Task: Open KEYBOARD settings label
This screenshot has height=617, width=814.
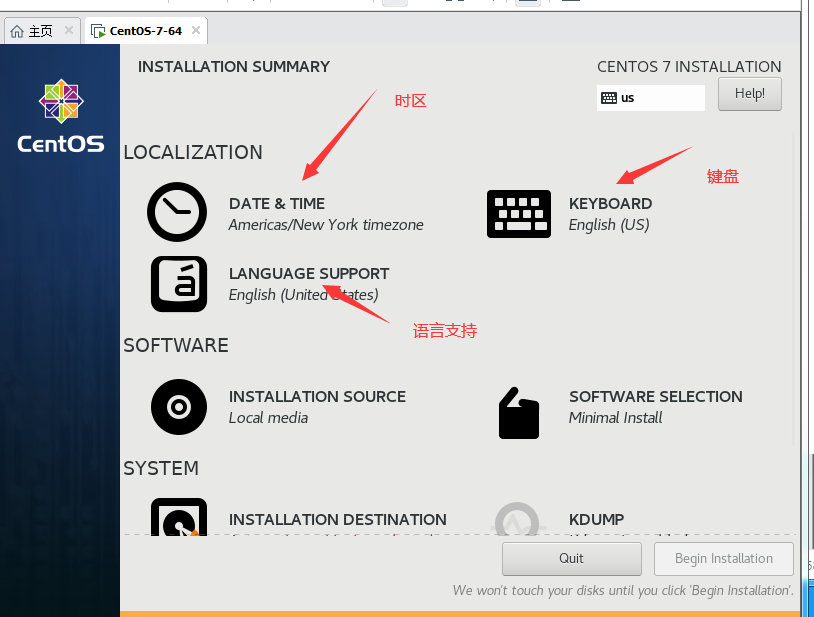Action: pyautogui.click(x=610, y=204)
